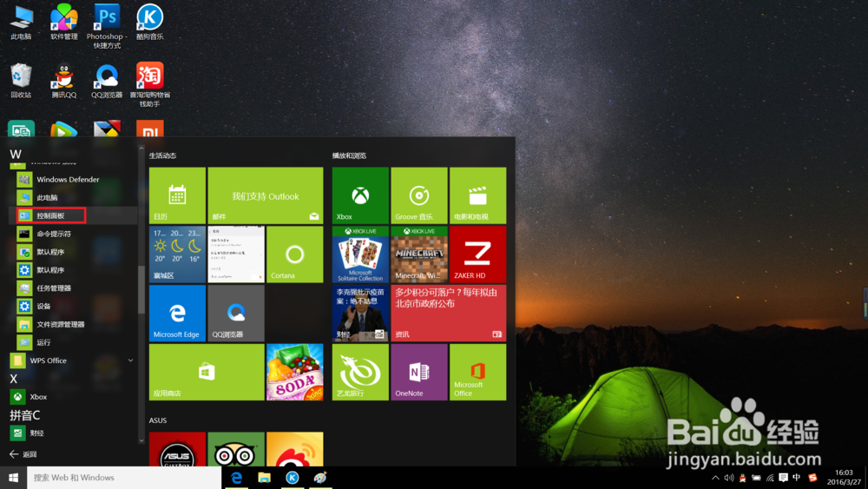Select 淘 shopping assistant desktop icon
Image resolution: width=868 pixels, height=489 pixels.
[x=150, y=85]
